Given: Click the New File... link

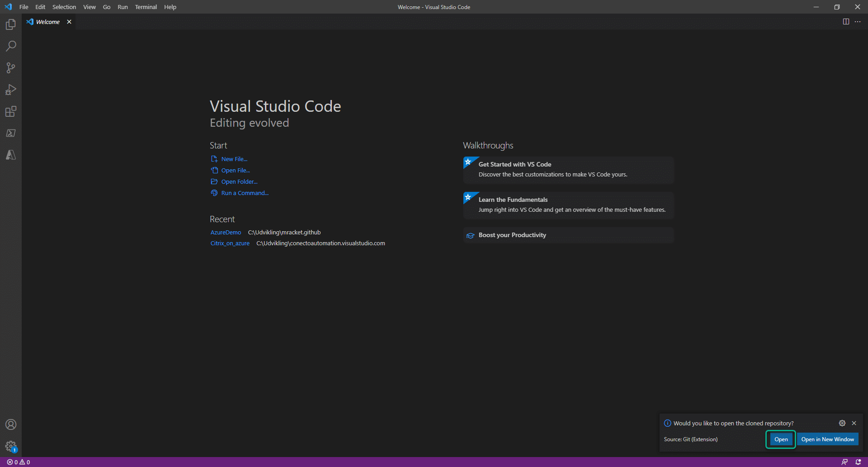Looking at the screenshot, I should (234, 159).
